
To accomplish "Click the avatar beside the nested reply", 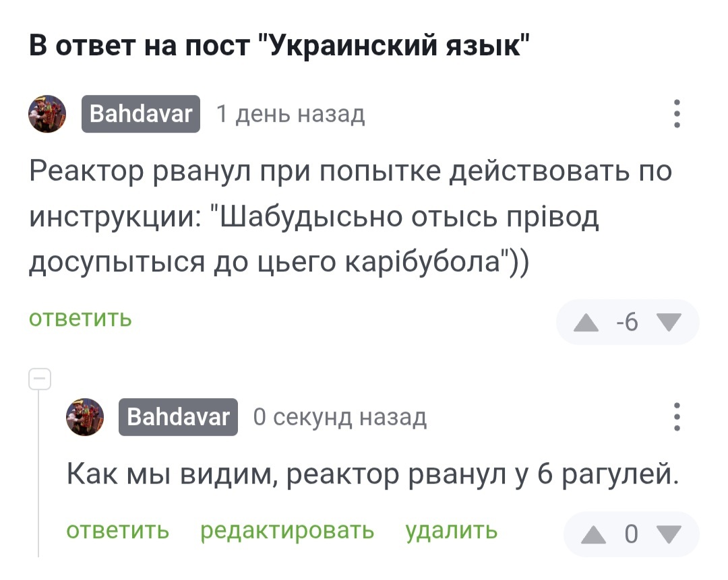I will [85, 417].
